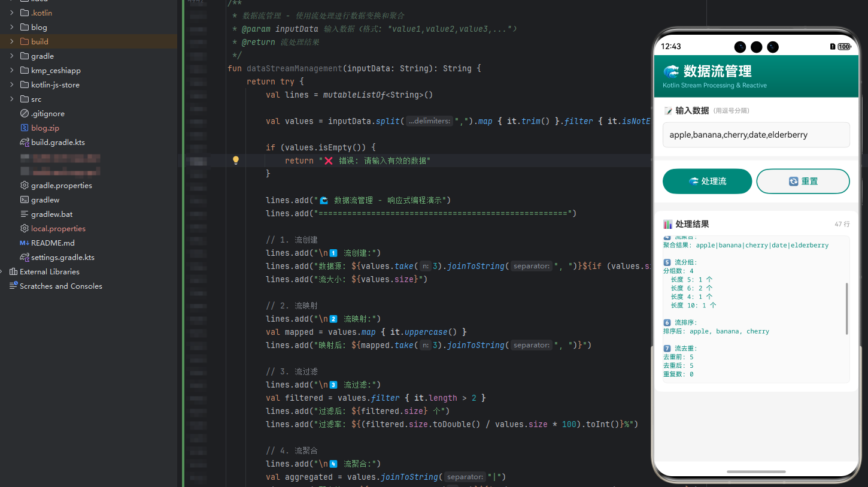This screenshot has height=487, width=868.
Task: Click the '长度 10: 1 个' result line
Action: 693,305
